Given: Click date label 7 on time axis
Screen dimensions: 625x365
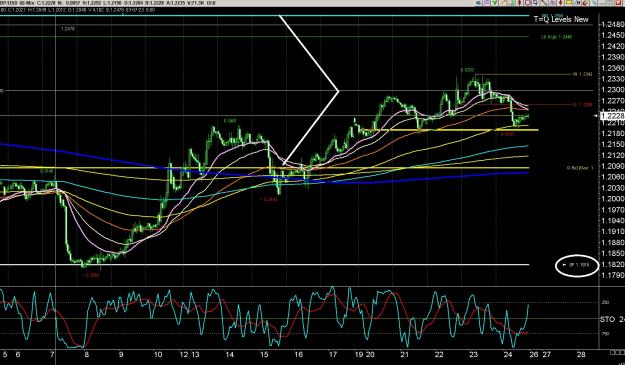Looking at the screenshot, I should point(52,354).
